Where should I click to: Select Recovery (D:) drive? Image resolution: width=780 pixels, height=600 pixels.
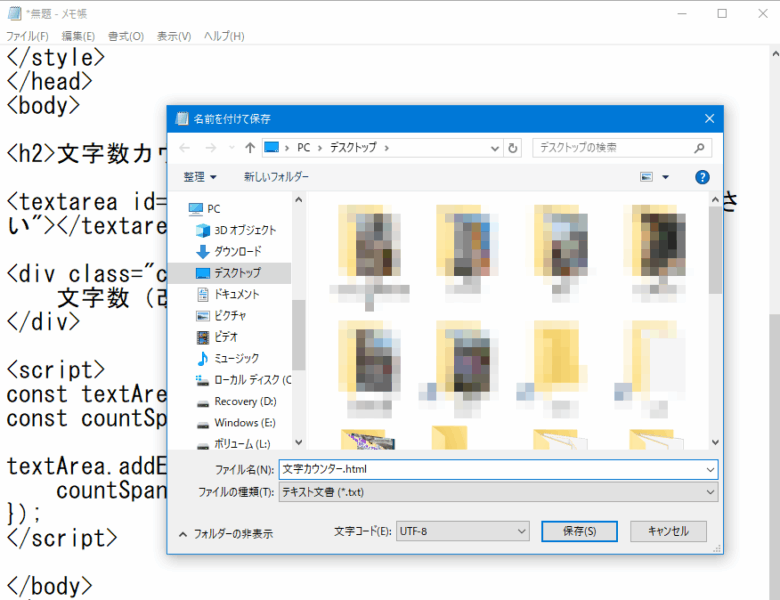[244, 401]
